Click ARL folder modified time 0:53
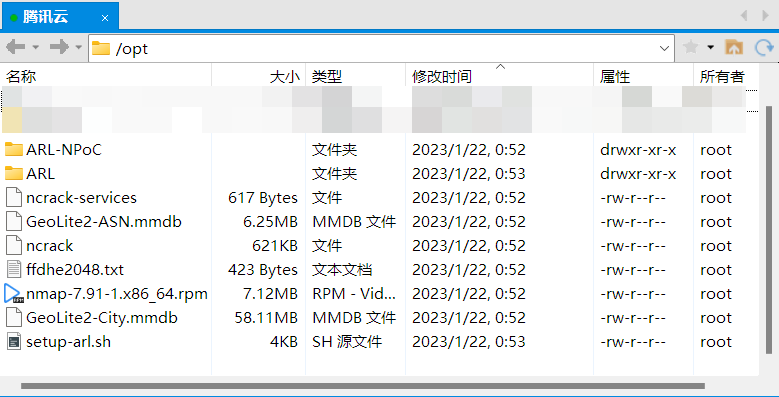This screenshot has height=397, width=779. coord(468,174)
